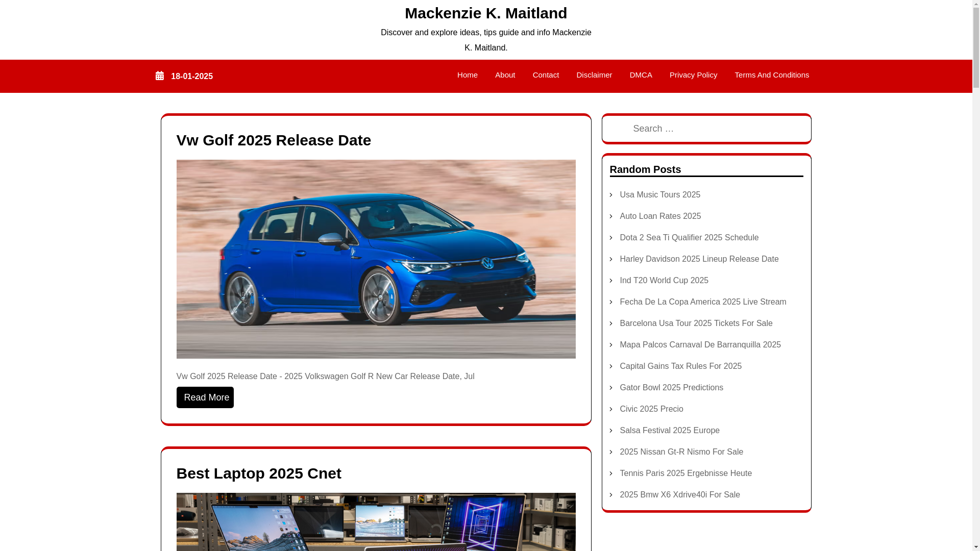980x551 pixels.
Task: Click Read More under Vw Golf post
Action: 205,397
